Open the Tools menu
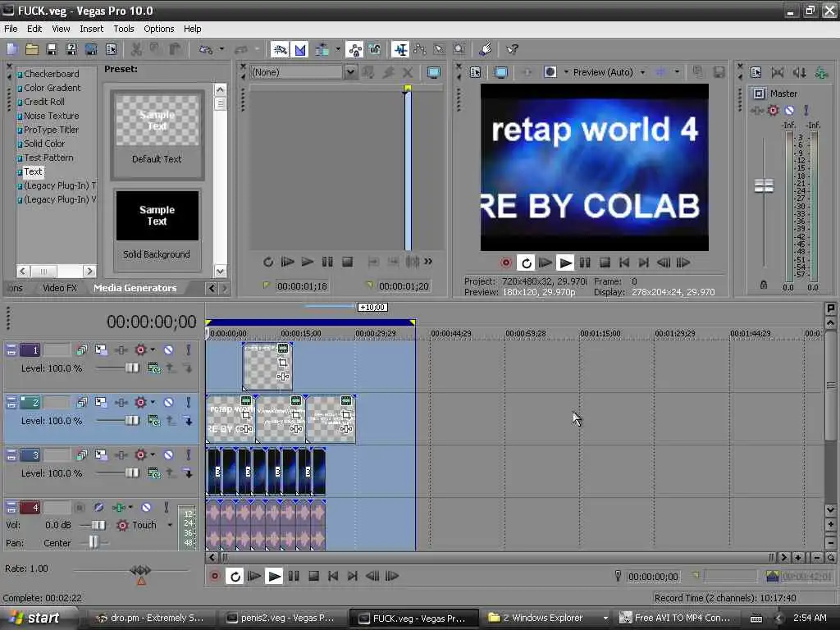This screenshot has height=630, width=840. (124, 29)
